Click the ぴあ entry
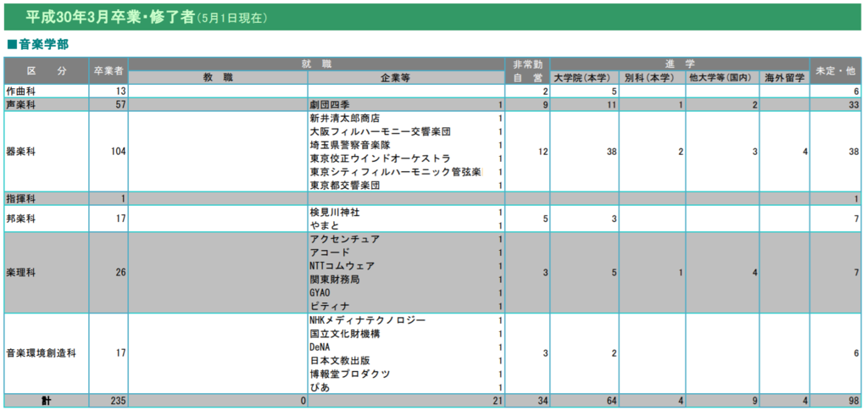Image resolution: width=868 pixels, height=416 pixels. click(320, 387)
